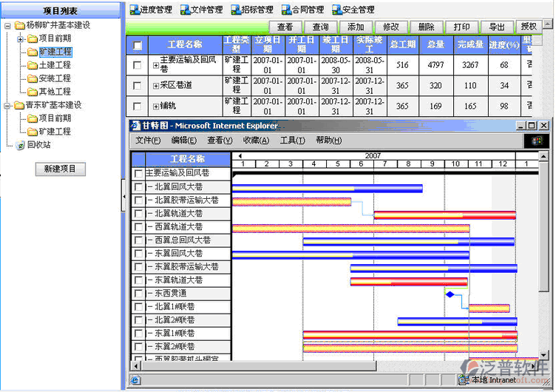Viewport: 556px width, 392px height.
Task: Click the Windows logo in Gantt window menu bar
Action: click(537, 141)
